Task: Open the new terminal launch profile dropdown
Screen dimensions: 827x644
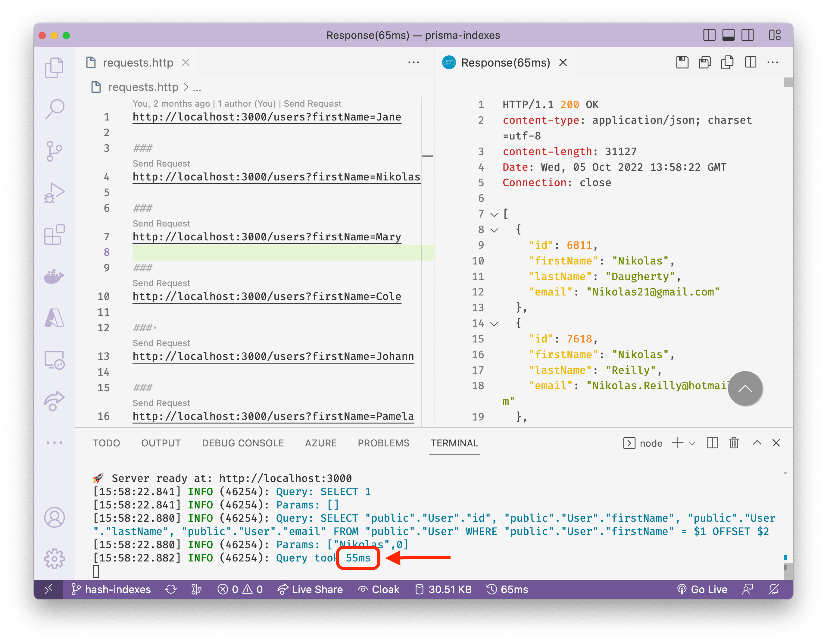Action: pos(692,443)
